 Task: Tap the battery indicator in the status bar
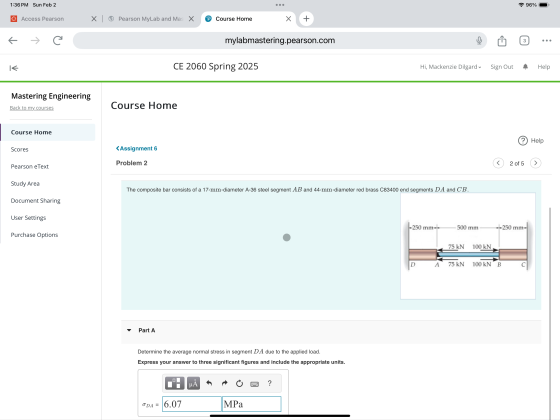coord(544,5)
